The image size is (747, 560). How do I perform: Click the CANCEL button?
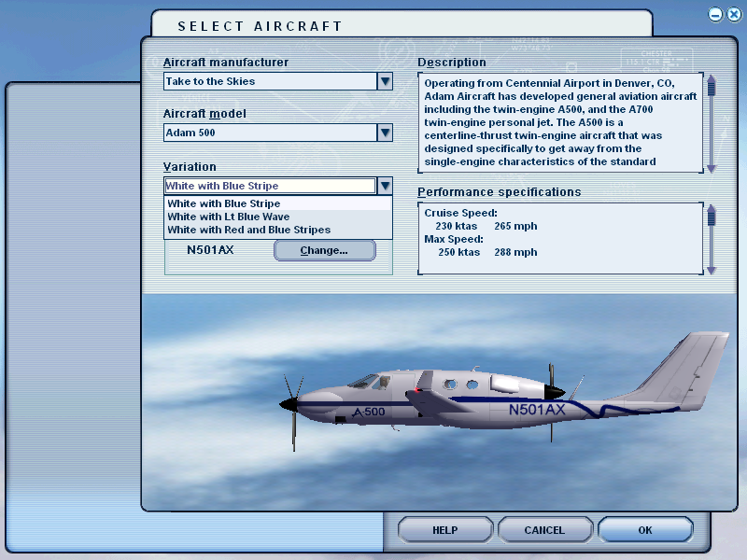tap(544, 529)
